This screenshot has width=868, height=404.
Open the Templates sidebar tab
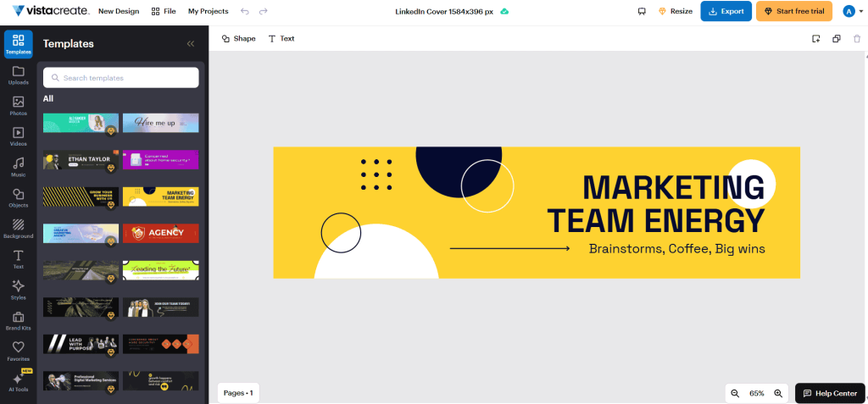point(19,44)
